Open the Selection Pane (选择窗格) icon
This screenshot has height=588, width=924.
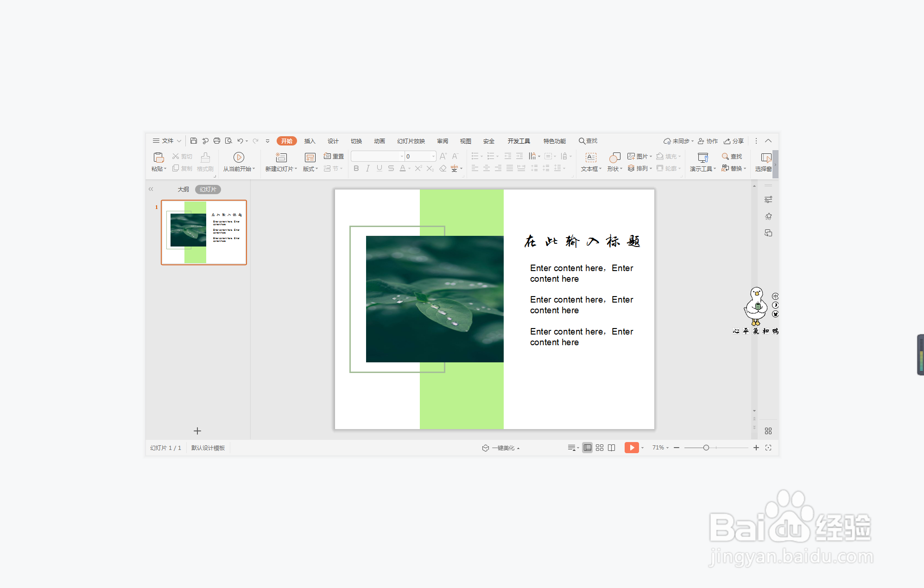click(x=766, y=157)
